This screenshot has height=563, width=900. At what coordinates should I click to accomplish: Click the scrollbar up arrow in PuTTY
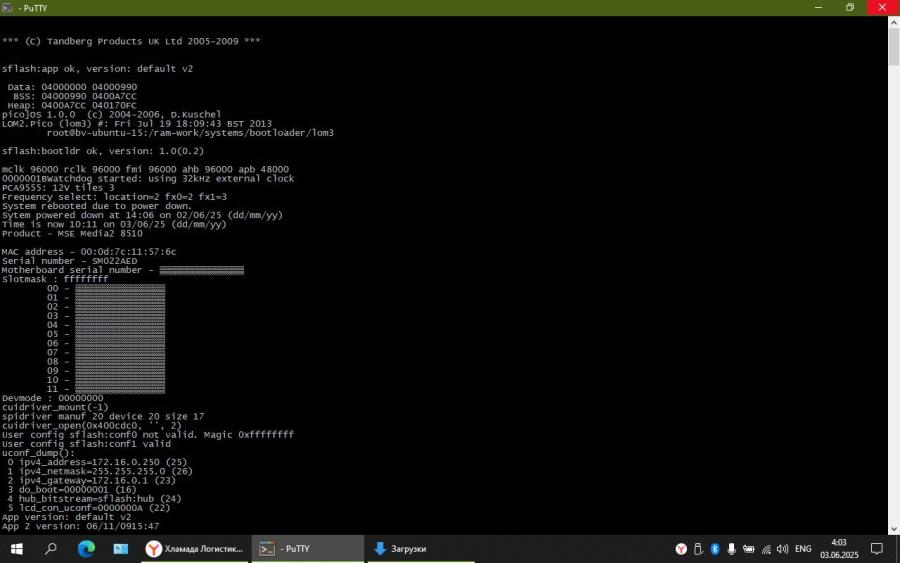(x=893, y=21)
